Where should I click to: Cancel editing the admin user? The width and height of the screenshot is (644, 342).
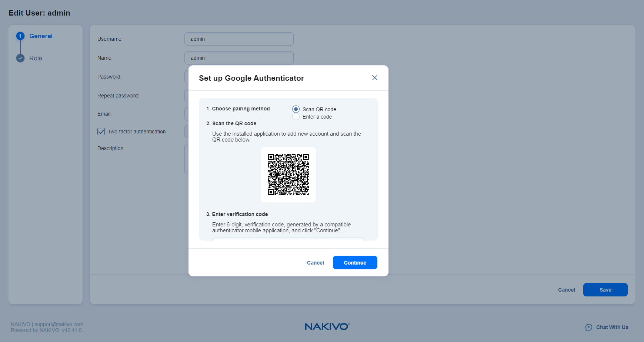coord(566,290)
